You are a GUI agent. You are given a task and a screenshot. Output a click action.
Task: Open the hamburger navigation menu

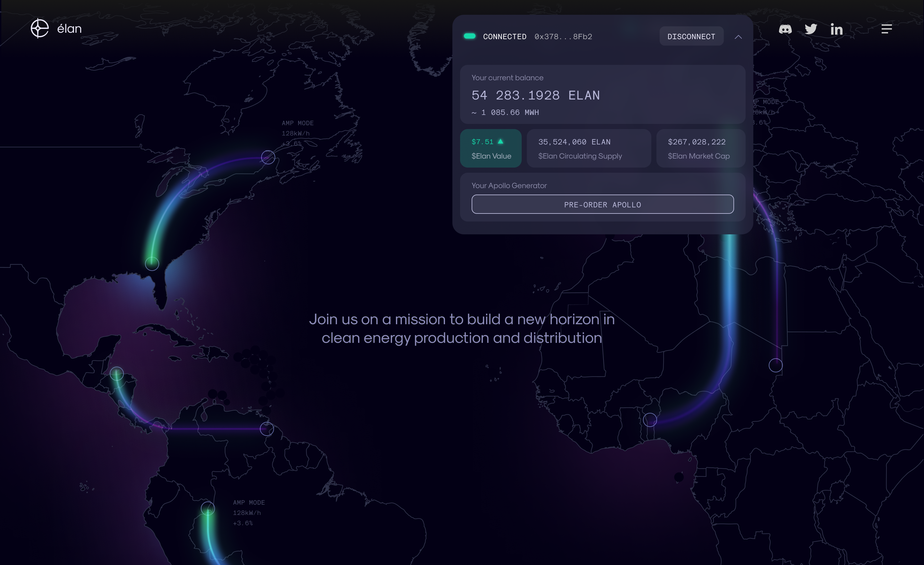click(x=886, y=29)
